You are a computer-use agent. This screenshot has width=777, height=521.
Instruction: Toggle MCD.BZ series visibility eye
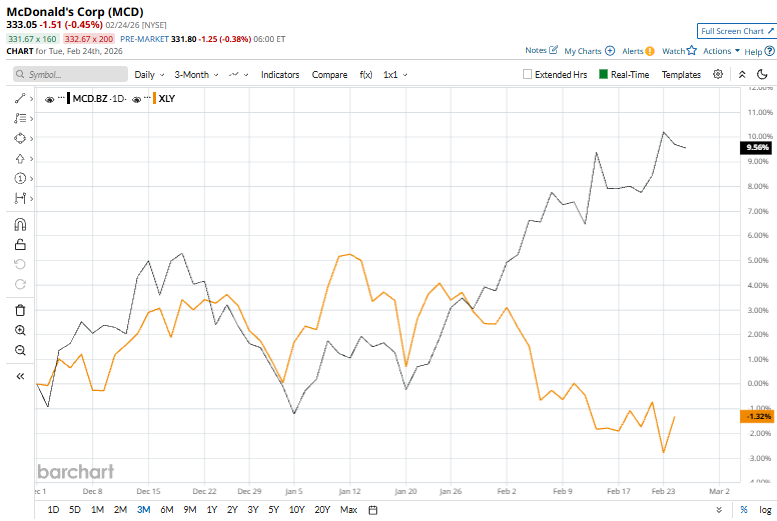pos(49,99)
